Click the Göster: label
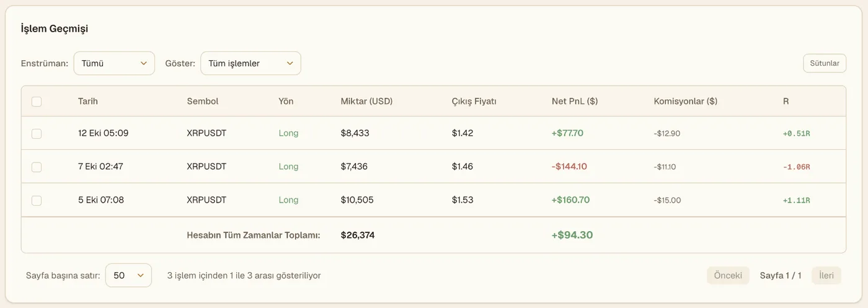 click(180, 63)
